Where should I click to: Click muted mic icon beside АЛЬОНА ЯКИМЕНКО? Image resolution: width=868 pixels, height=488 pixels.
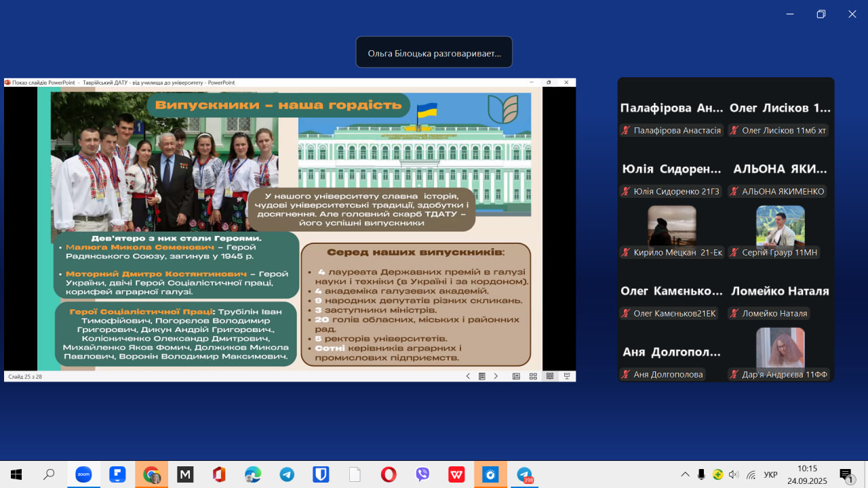(734, 192)
